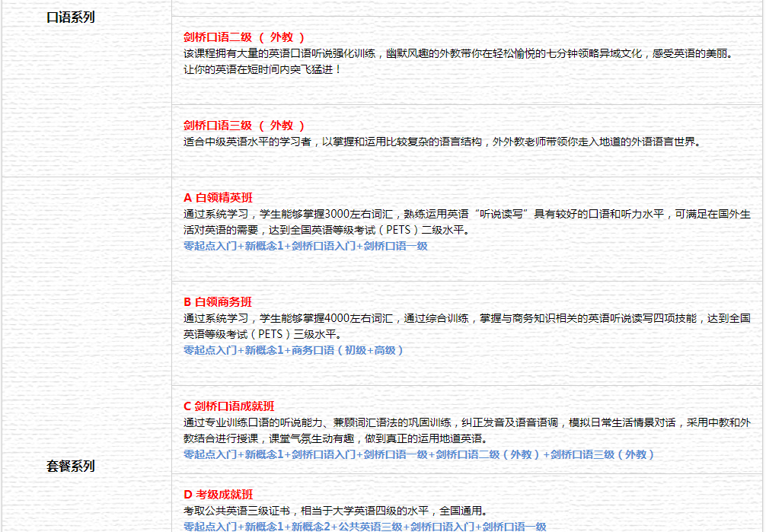
Task: Select the A 白领精英班 package title
Action: click(218, 198)
